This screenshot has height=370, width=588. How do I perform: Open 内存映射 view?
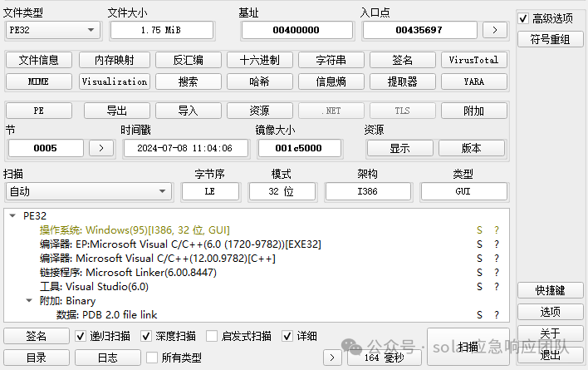point(115,60)
